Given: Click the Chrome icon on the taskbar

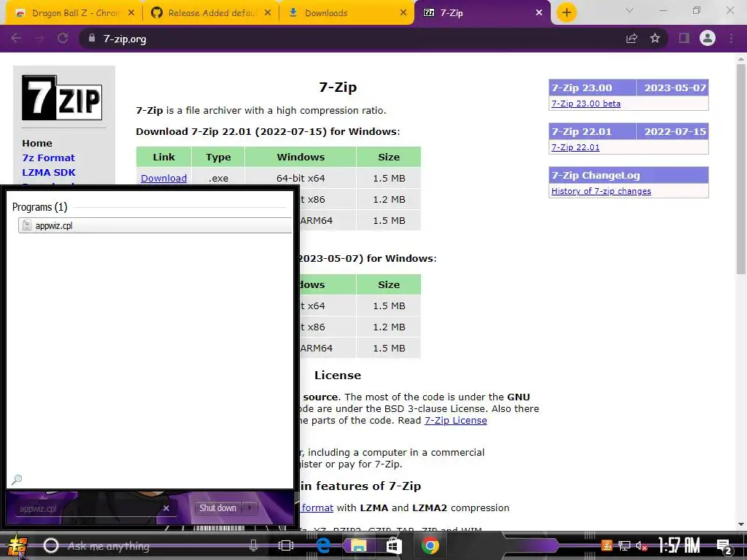Looking at the screenshot, I should coord(430,545).
